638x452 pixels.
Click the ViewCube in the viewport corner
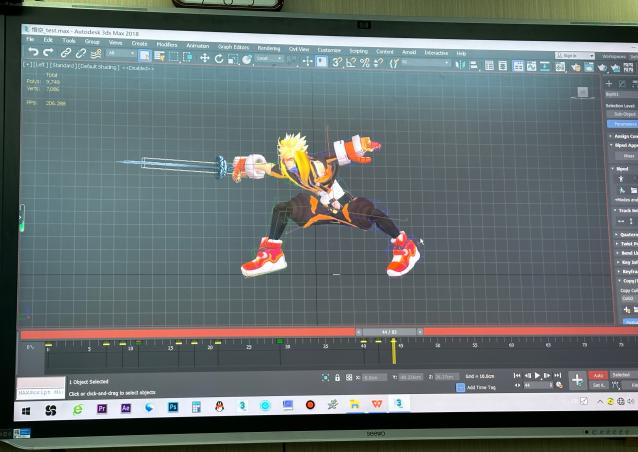click(x=582, y=92)
